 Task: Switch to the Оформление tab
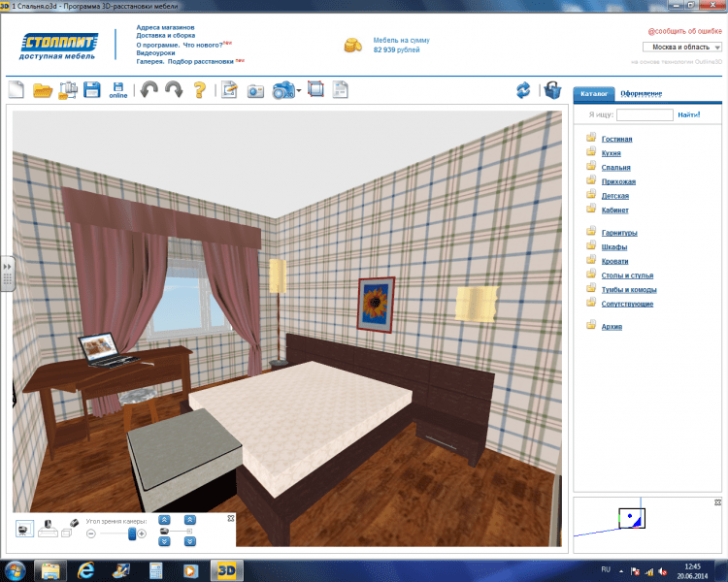click(x=642, y=94)
